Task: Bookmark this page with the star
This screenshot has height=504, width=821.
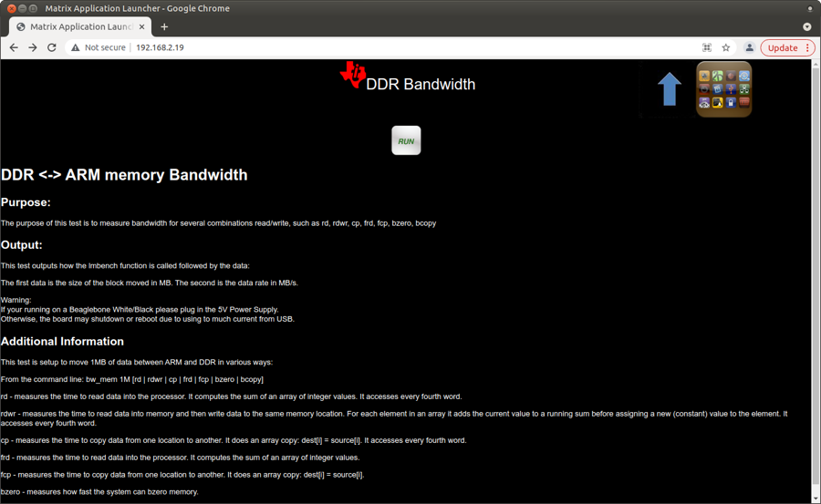Action: (x=726, y=47)
